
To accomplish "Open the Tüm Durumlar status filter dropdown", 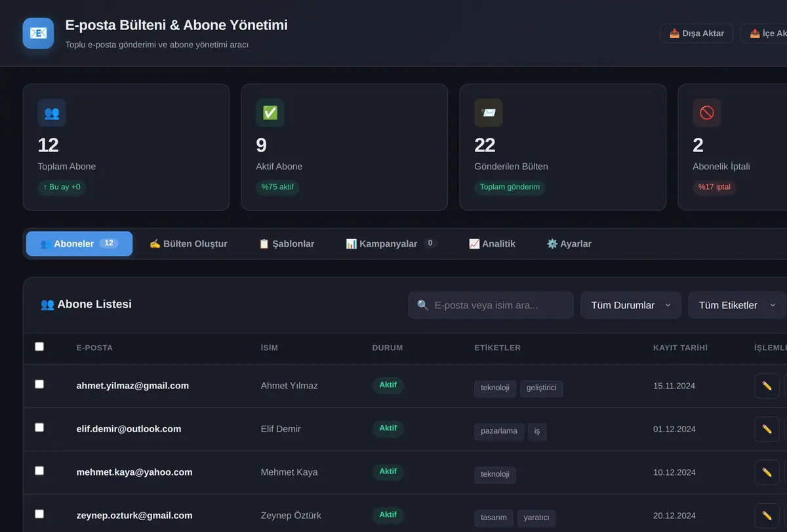I will pyautogui.click(x=631, y=305).
